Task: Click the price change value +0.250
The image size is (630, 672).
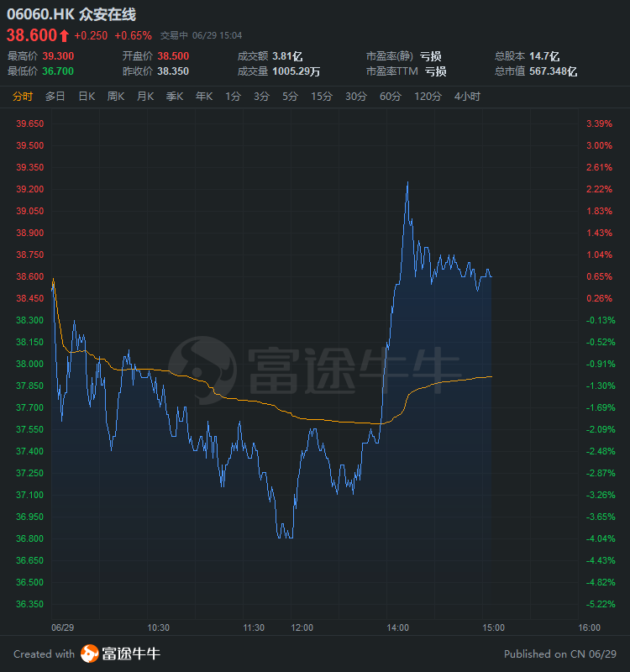Action: coord(91,35)
